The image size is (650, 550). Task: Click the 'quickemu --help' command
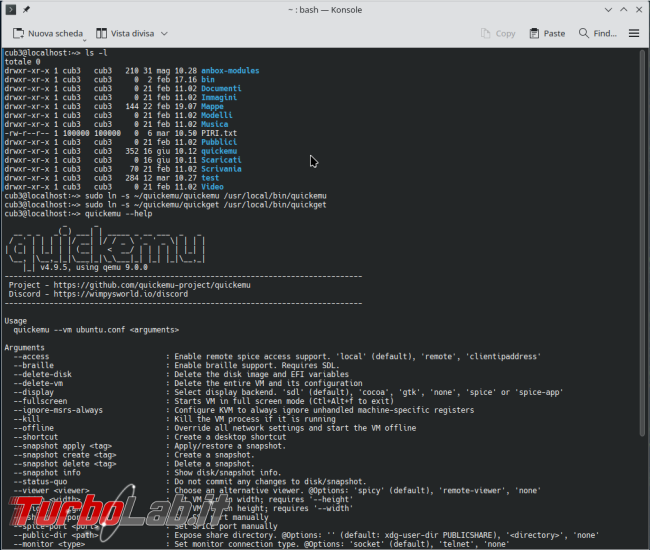coord(119,214)
